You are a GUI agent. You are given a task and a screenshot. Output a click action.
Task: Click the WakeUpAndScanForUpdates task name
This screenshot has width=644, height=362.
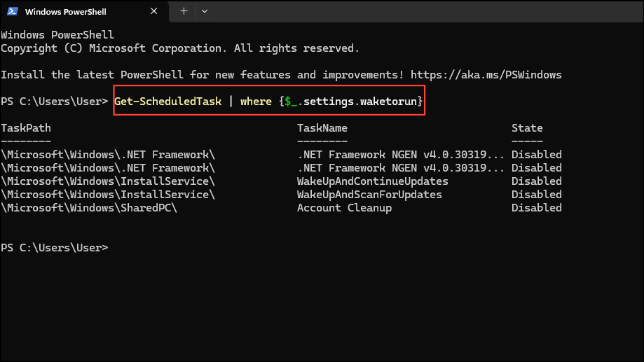(369, 195)
